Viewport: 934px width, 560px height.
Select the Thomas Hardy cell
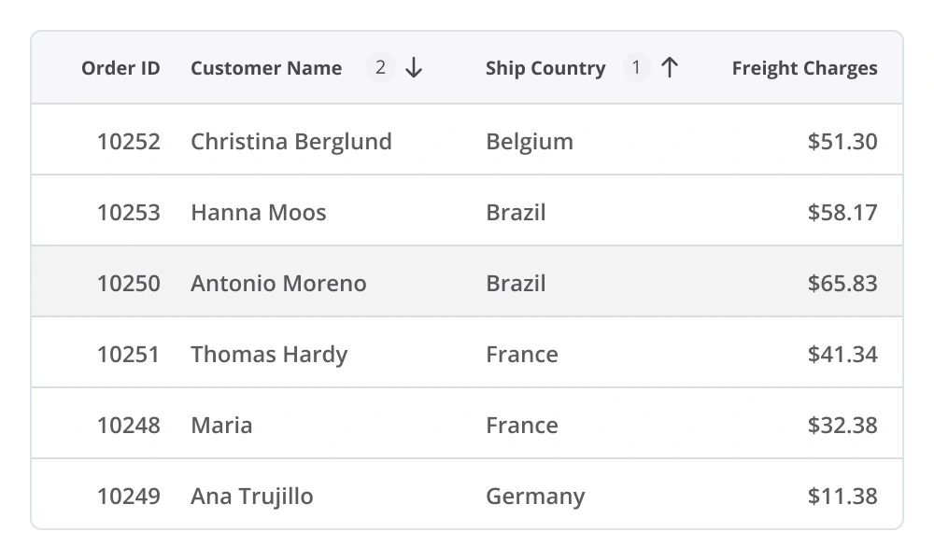[269, 355]
